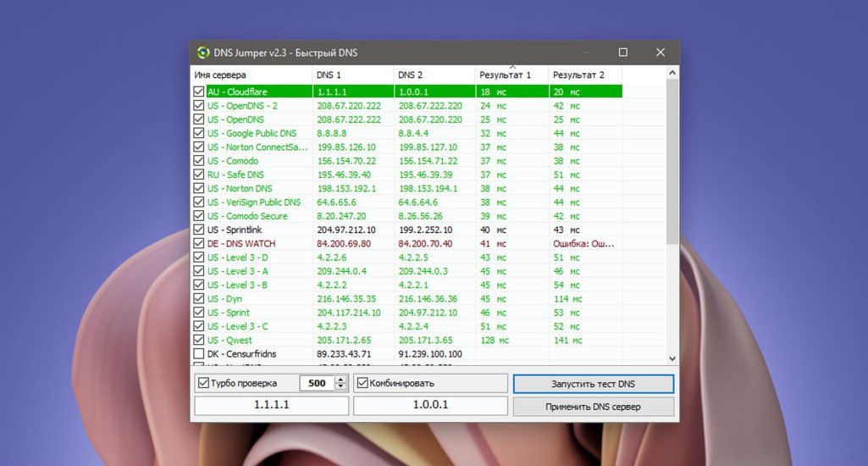Sort by Результат 2 column header
The width and height of the screenshot is (868, 466).
pos(586,75)
